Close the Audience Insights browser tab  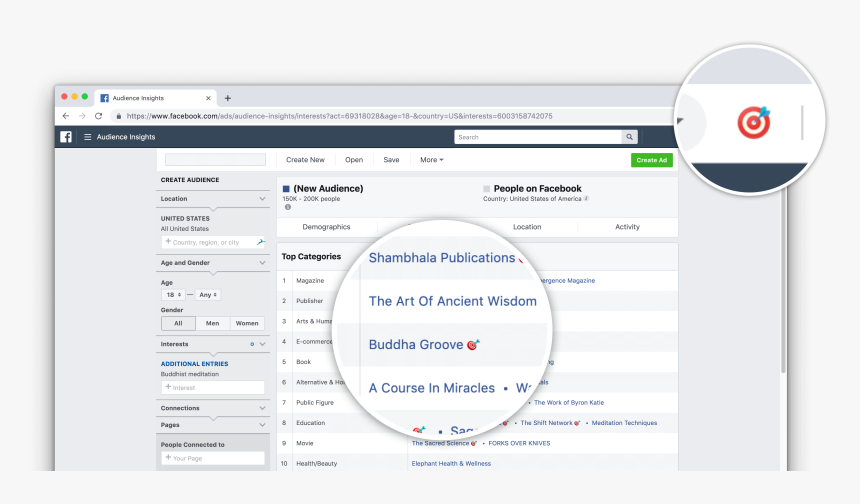208,98
